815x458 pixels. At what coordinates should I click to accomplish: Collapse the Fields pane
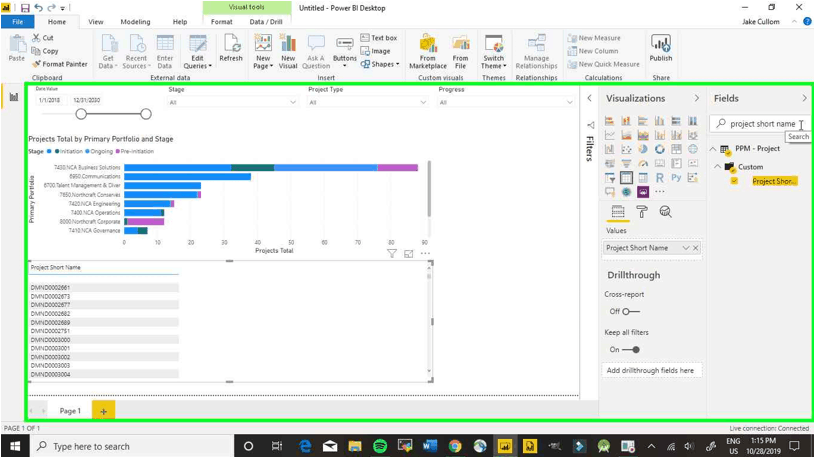(804, 98)
